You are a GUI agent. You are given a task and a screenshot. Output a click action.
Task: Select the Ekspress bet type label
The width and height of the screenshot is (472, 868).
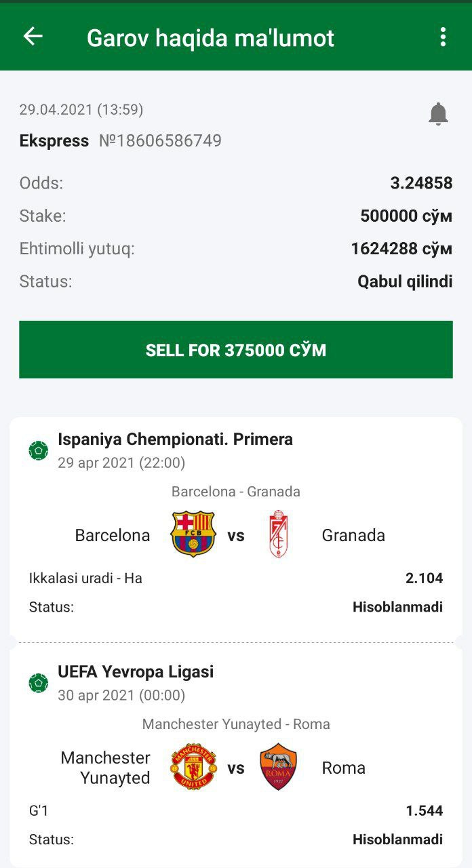54,141
